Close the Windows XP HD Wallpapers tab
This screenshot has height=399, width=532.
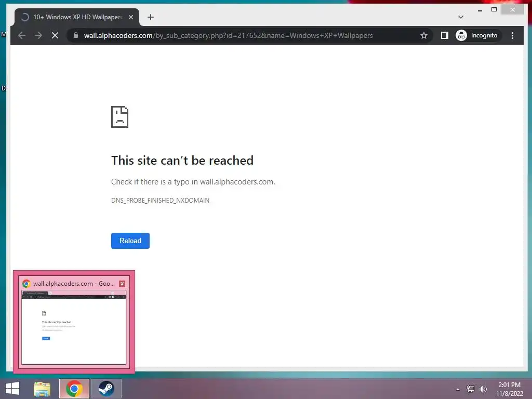[130, 17]
